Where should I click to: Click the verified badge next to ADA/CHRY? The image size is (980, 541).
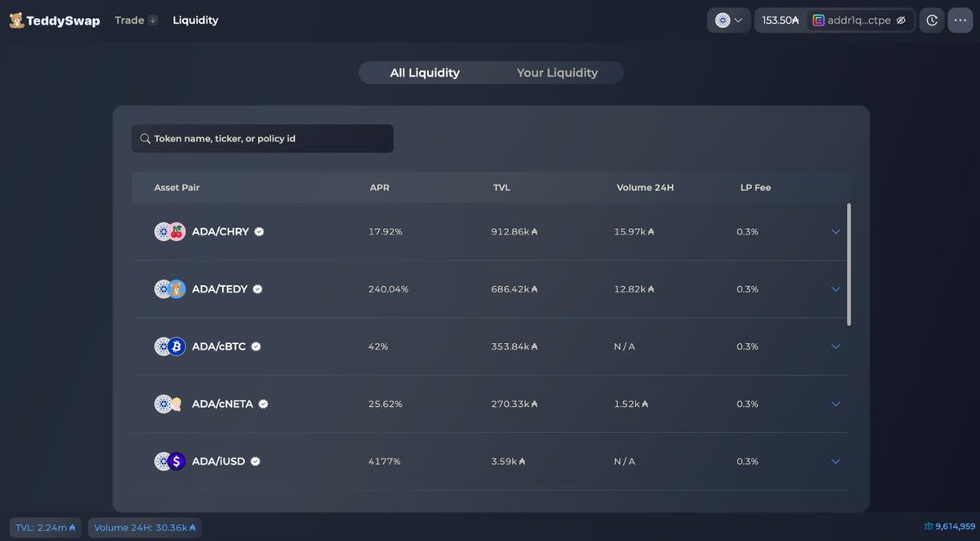tap(259, 232)
